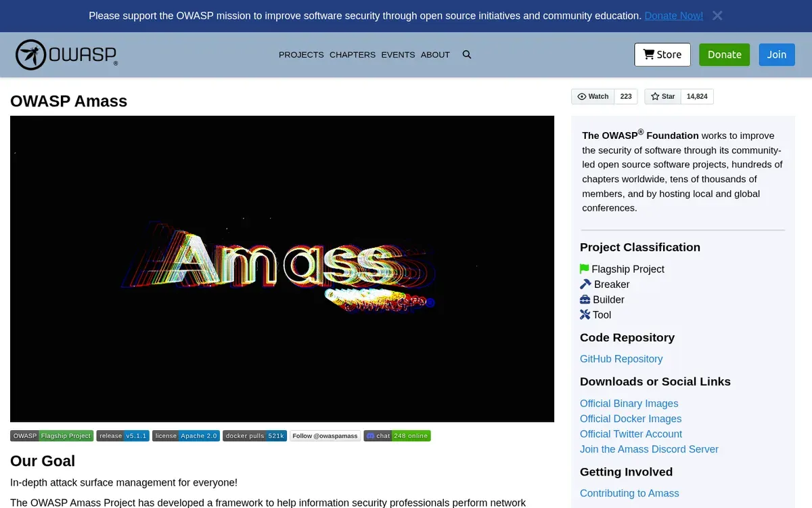Open Official Twitter Account link
Screen dimensions: 812x508
pos(631,434)
